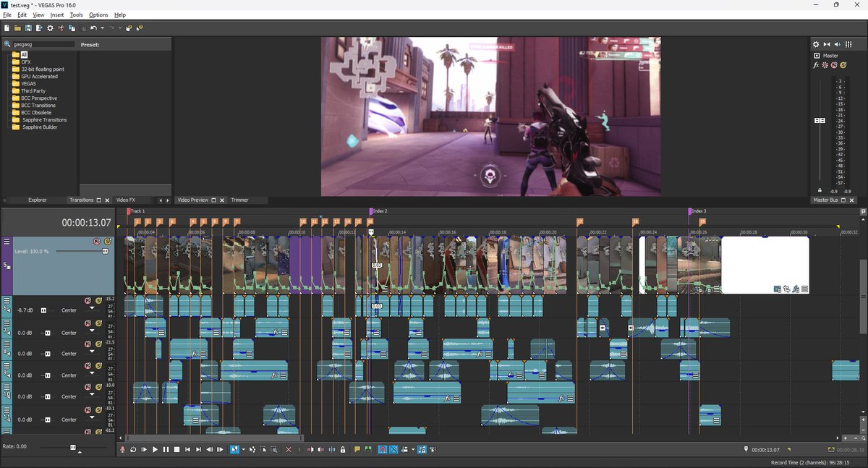Open the Help menu
This screenshot has height=468, width=868.
[120, 14]
